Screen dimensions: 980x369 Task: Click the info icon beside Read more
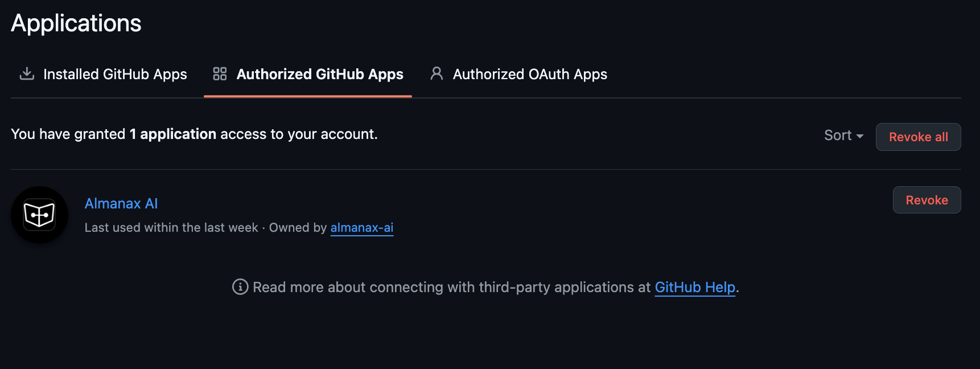pyautogui.click(x=240, y=286)
